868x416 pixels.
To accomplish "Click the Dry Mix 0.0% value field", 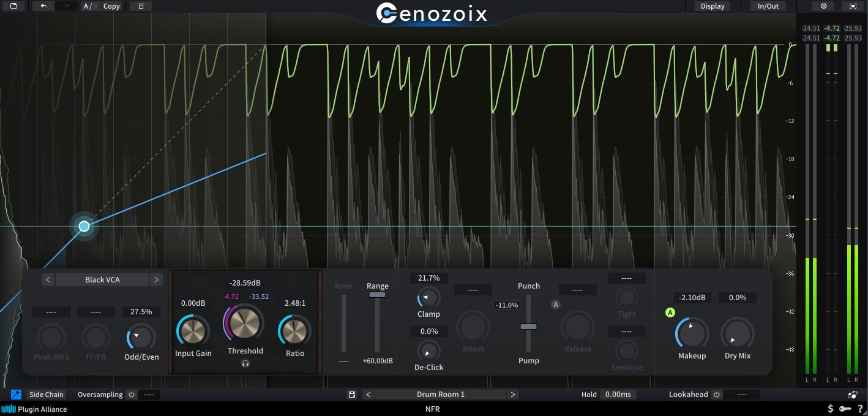I will coord(738,298).
